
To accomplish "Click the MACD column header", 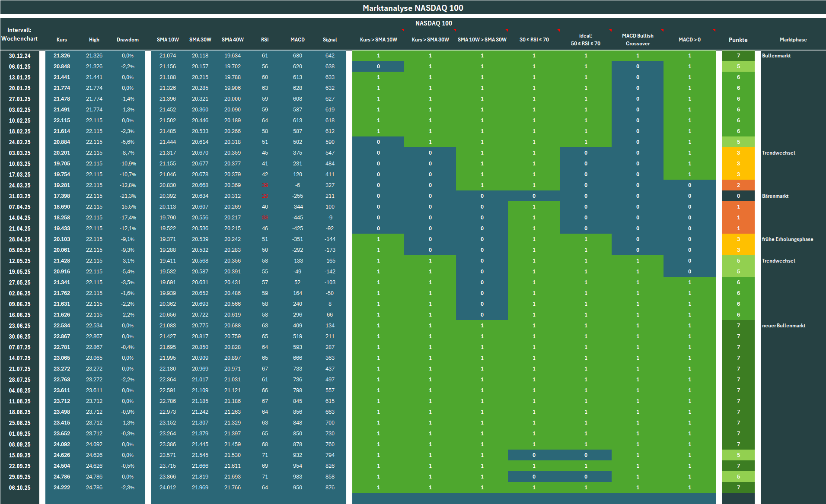I will pos(297,40).
